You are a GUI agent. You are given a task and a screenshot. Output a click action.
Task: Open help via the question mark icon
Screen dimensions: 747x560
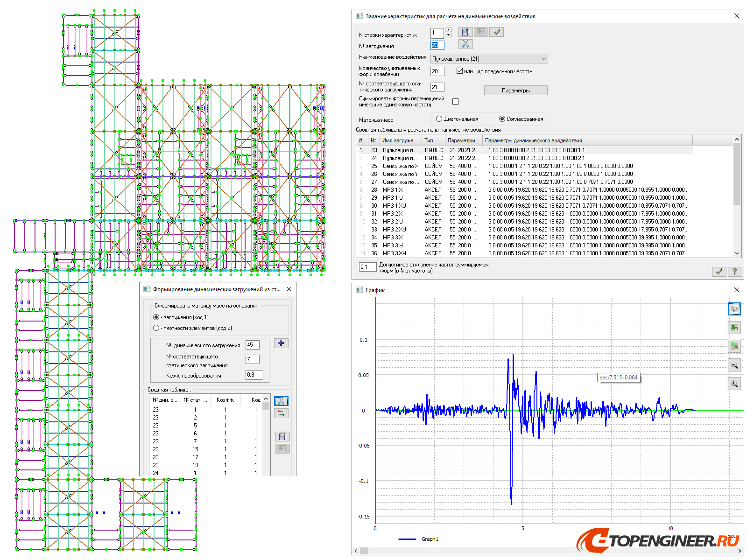735,271
